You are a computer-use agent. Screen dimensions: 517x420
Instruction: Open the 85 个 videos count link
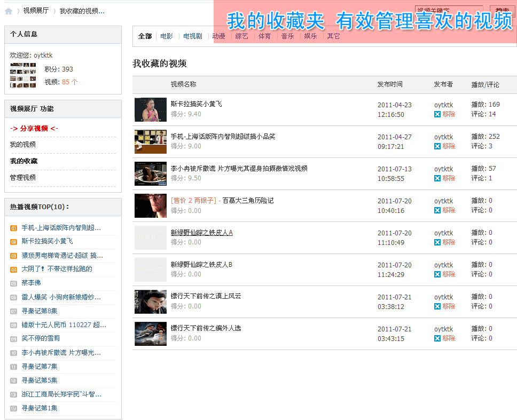69,82
